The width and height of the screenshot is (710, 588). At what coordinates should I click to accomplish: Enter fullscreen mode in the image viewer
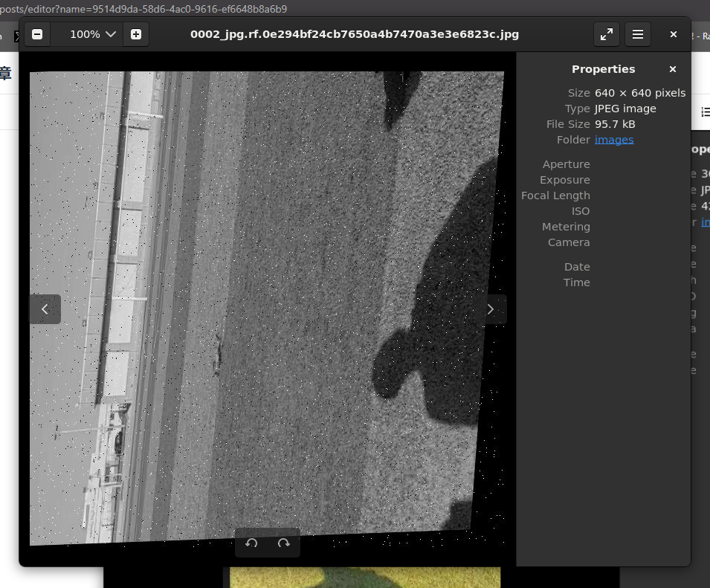click(607, 34)
